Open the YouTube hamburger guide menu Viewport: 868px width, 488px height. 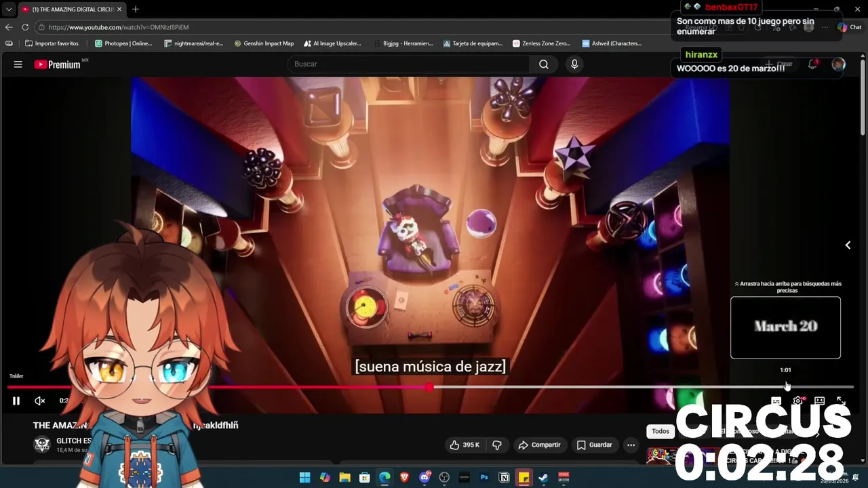18,64
